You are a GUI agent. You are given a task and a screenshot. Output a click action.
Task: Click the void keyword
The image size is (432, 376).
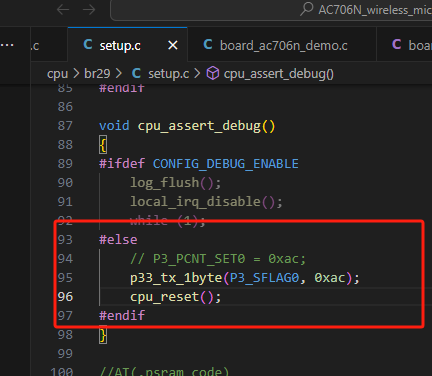(x=114, y=126)
